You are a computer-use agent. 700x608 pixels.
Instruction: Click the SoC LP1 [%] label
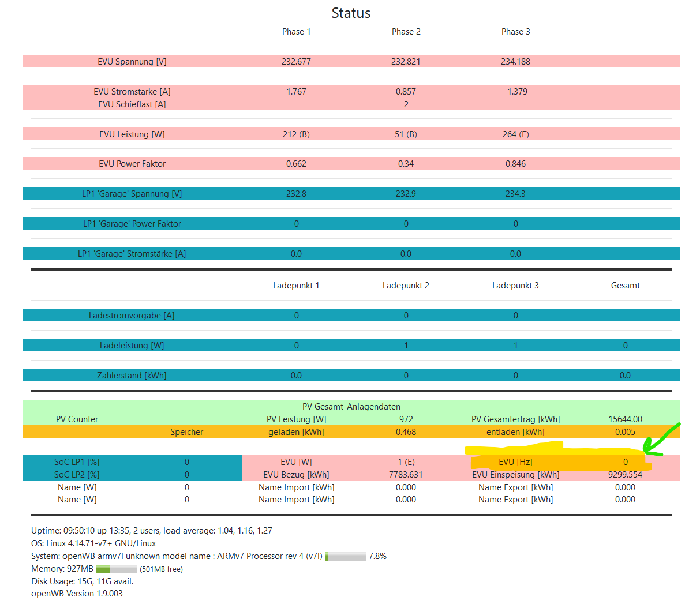click(x=77, y=462)
